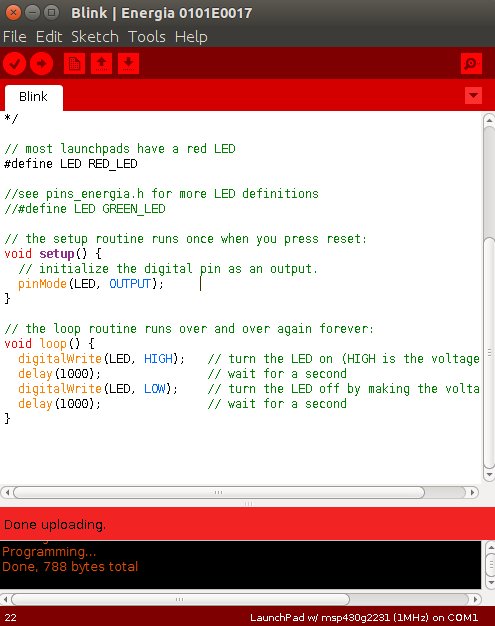Screen dimensions: 495x626
Task: Click the editor horizontal scrollbar left arrow
Action: [7, 492]
